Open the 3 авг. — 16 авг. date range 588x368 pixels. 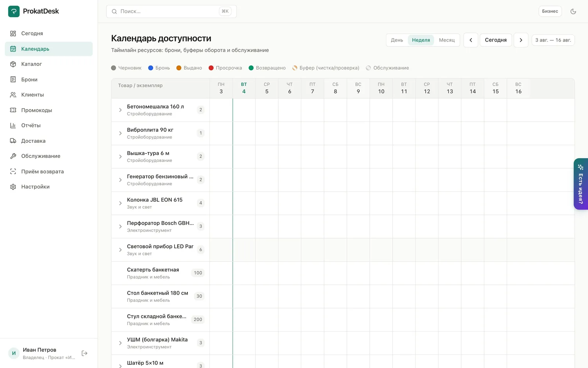[x=553, y=40]
